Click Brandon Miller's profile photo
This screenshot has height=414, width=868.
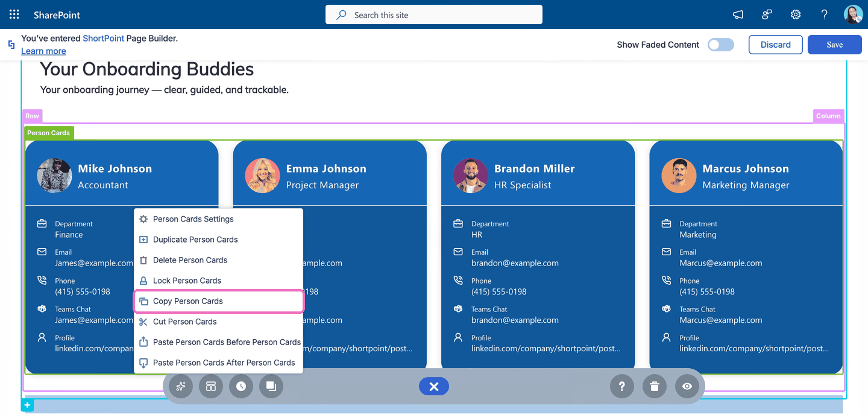click(470, 176)
